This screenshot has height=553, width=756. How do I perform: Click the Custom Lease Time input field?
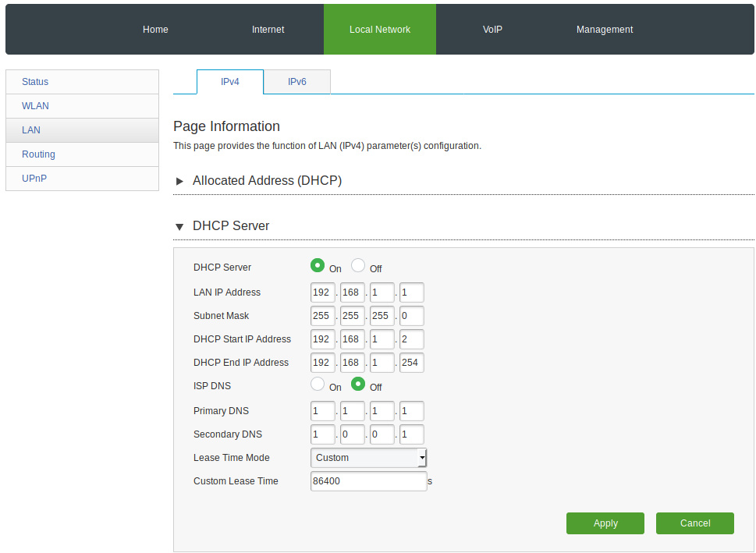pos(368,481)
